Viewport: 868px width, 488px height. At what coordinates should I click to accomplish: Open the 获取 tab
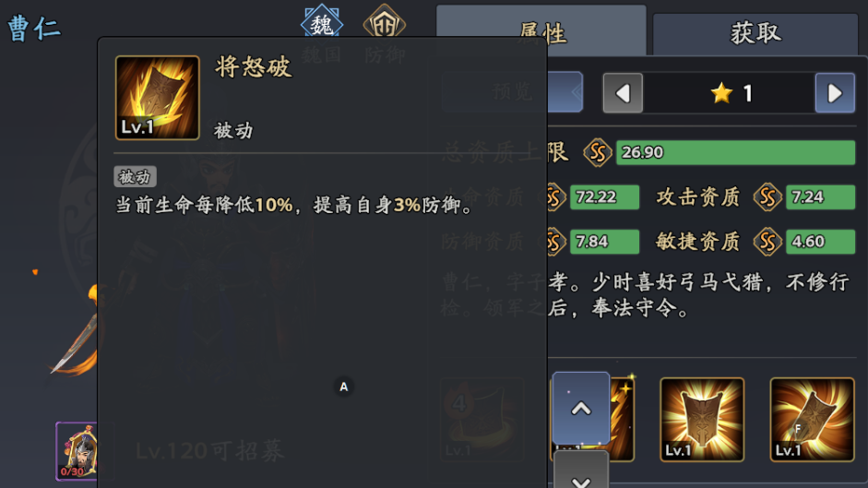[x=755, y=33]
